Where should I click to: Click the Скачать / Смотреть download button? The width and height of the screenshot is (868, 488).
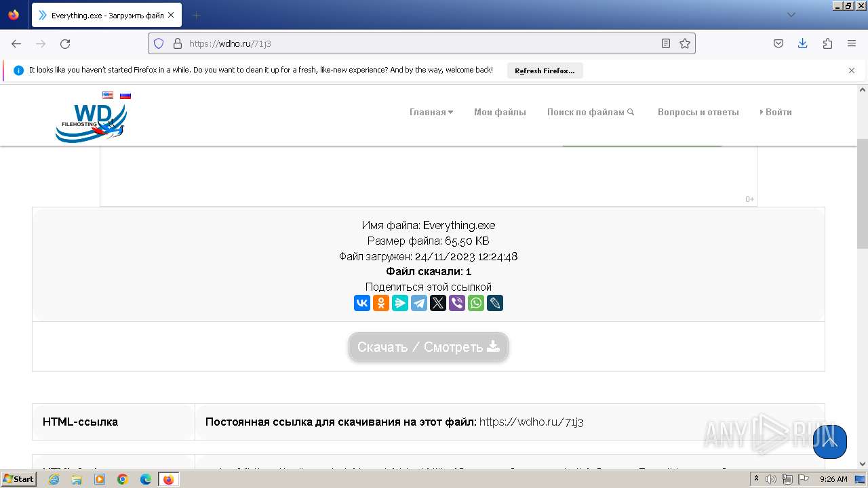click(x=429, y=347)
